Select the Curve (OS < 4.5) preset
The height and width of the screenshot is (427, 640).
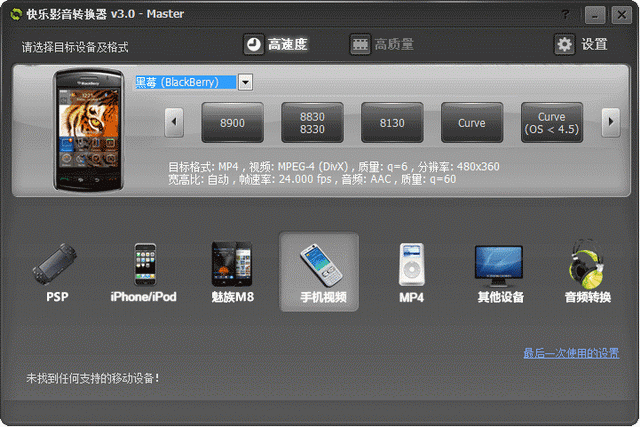552,122
